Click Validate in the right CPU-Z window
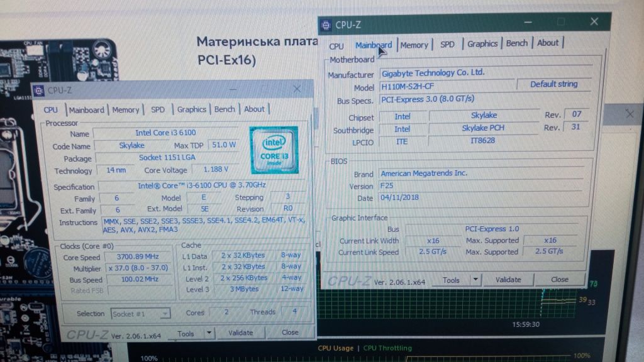 [x=508, y=280]
